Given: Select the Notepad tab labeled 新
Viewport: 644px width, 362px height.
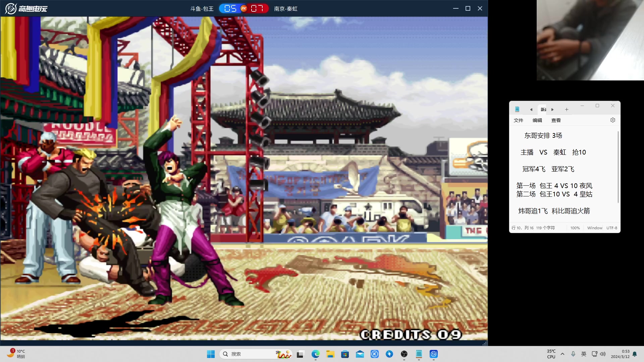Looking at the screenshot, I should 543,110.
